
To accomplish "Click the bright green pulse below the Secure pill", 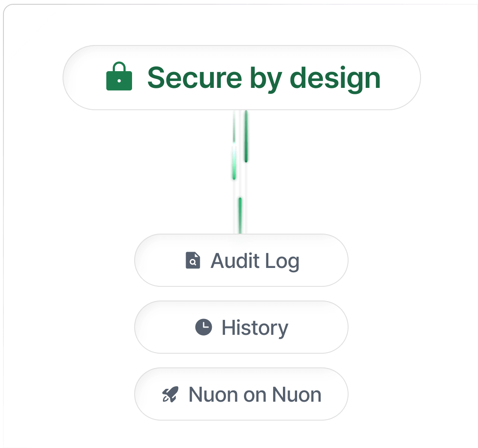I will coord(246,137).
